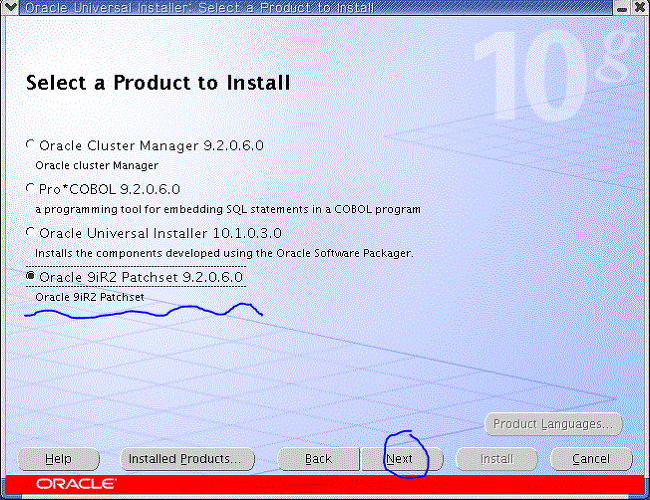Click the installer title bar text
Viewport: 650px width, 500px height.
coord(199,7)
